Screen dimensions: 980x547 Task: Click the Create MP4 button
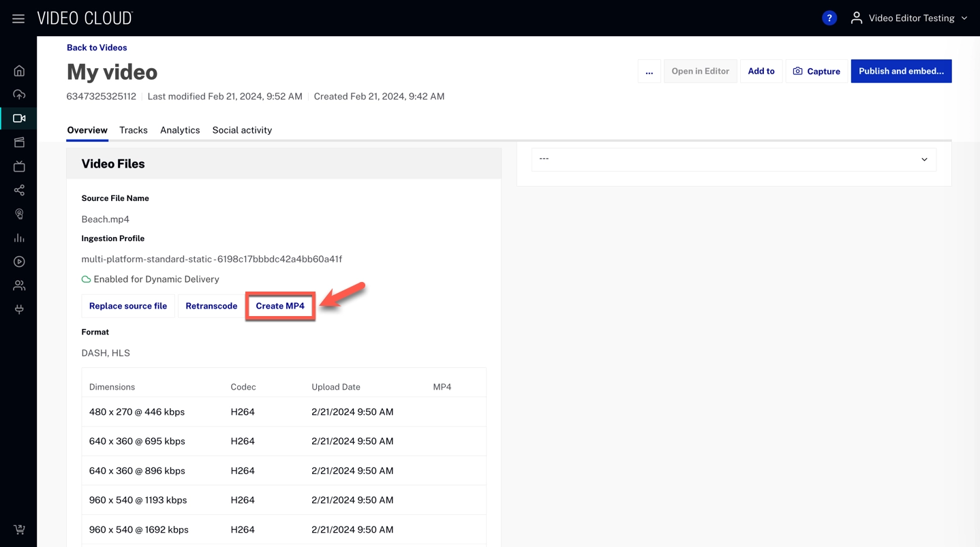pyautogui.click(x=280, y=307)
